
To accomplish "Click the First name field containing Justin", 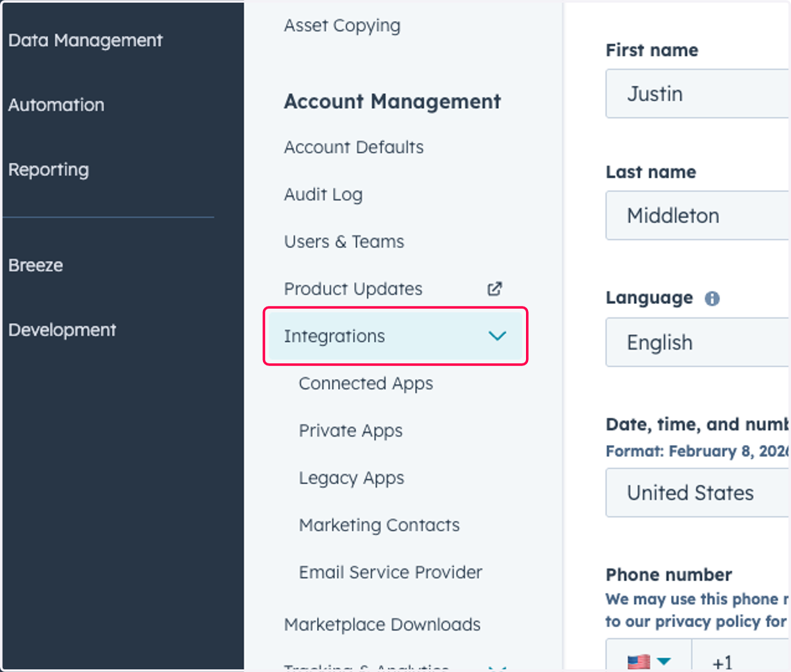I will tap(697, 94).
